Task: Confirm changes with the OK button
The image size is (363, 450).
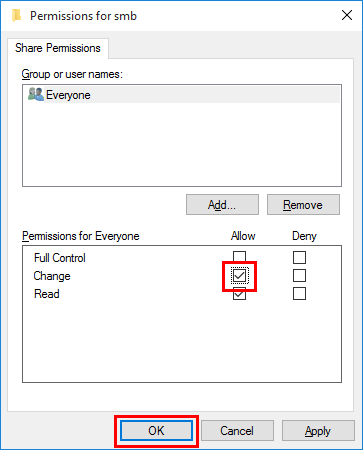Action: [x=156, y=431]
